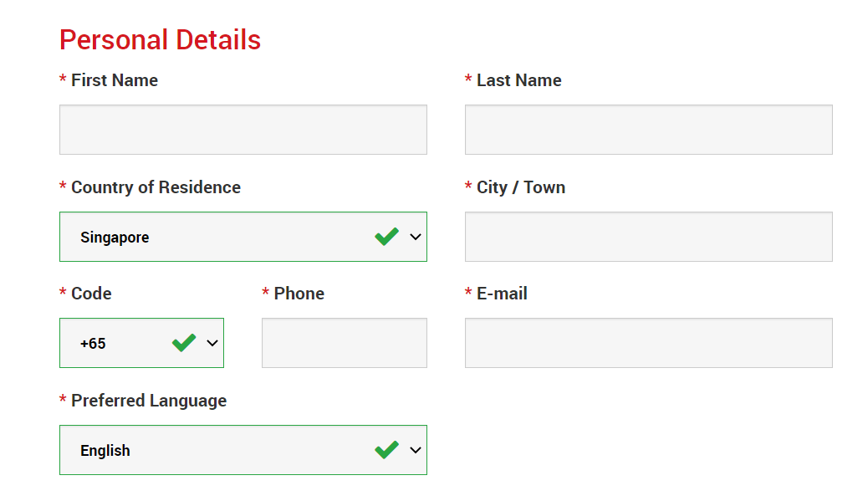
Task: Open the Code dropdown chevron
Action: pos(212,343)
